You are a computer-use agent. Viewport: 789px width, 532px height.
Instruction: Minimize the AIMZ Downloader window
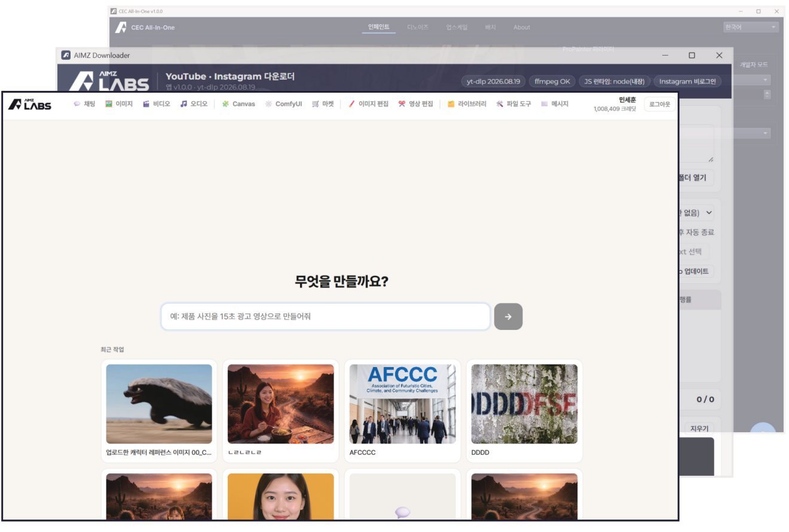point(665,55)
